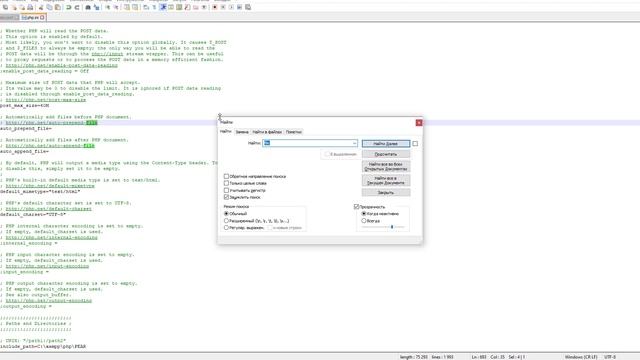Toggle file Monitoring eye icon

pos(204,7)
